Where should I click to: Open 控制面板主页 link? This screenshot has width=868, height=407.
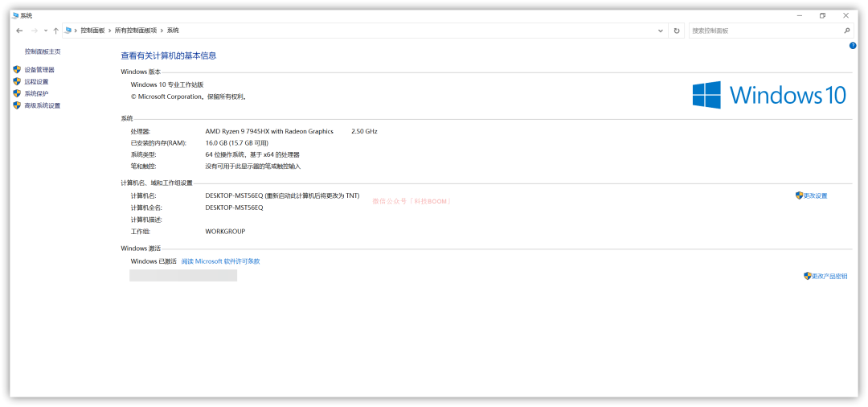click(43, 51)
